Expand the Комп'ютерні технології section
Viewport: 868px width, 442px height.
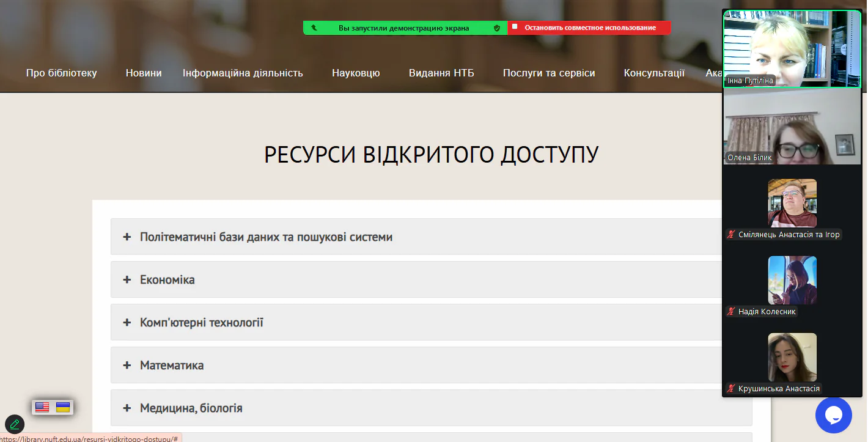pos(201,322)
